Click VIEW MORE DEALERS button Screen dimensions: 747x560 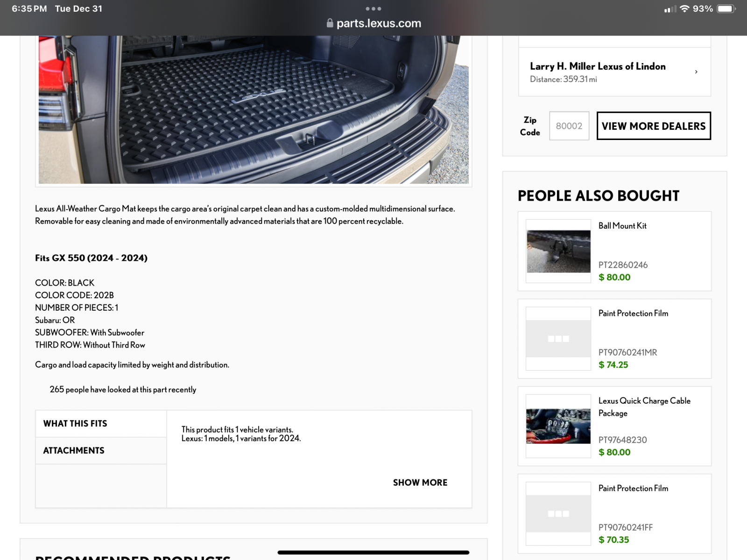coord(654,126)
